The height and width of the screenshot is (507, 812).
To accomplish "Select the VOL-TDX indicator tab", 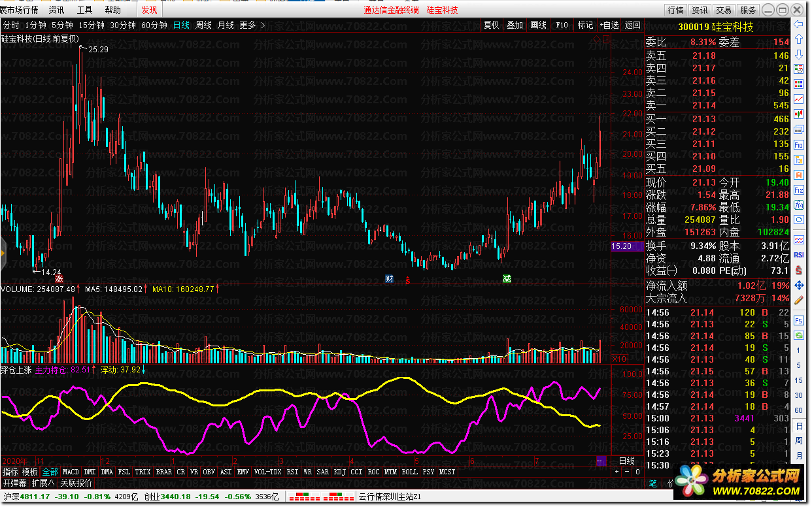I will 267,471.
